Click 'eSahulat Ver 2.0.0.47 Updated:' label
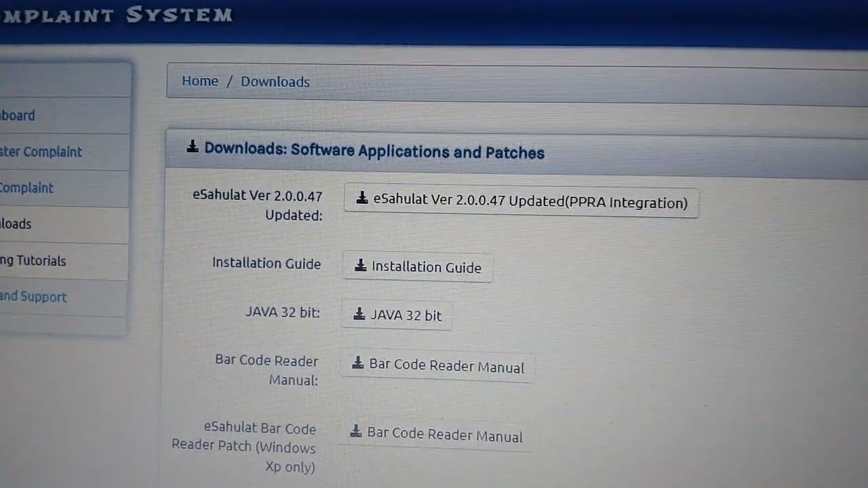868x488 pixels. [x=258, y=205]
